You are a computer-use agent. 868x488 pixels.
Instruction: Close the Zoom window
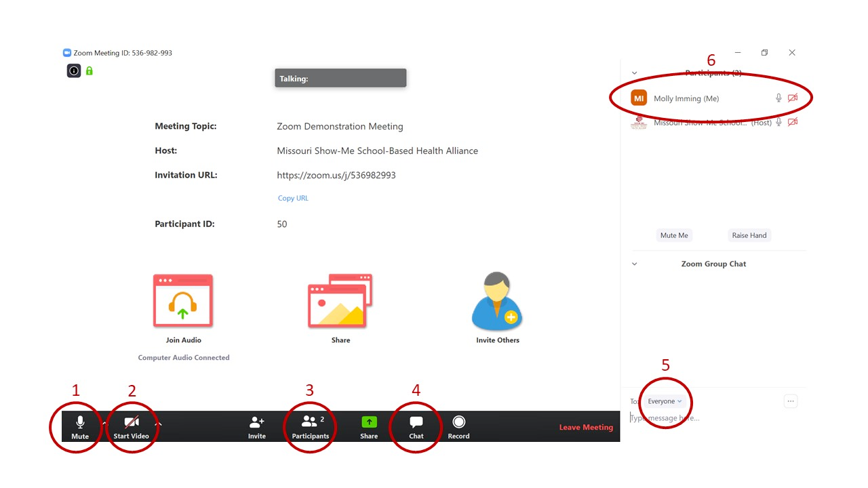tap(792, 52)
